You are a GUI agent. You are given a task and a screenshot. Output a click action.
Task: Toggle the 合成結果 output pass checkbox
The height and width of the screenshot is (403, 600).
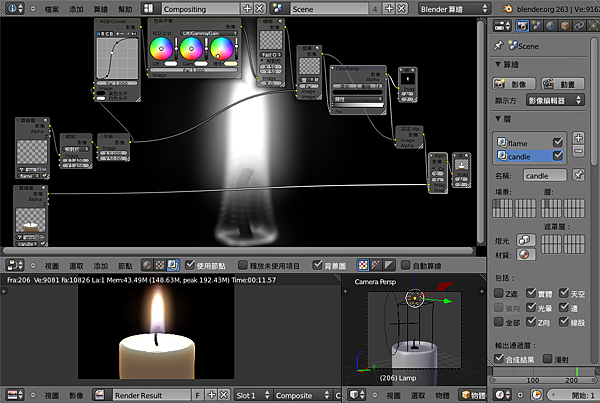point(498,359)
